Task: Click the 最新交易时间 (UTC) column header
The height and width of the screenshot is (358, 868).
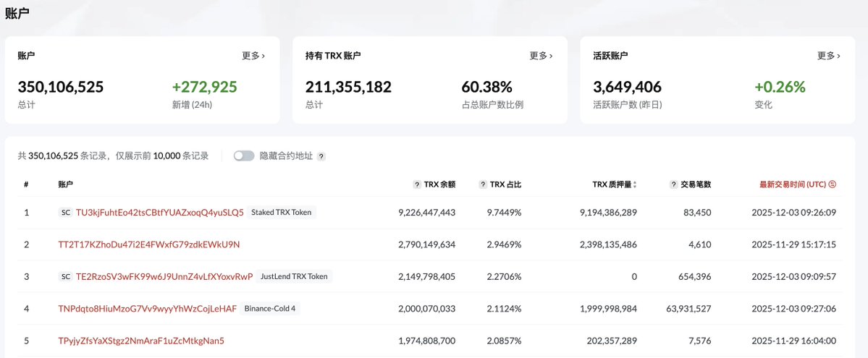Action: click(792, 184)
